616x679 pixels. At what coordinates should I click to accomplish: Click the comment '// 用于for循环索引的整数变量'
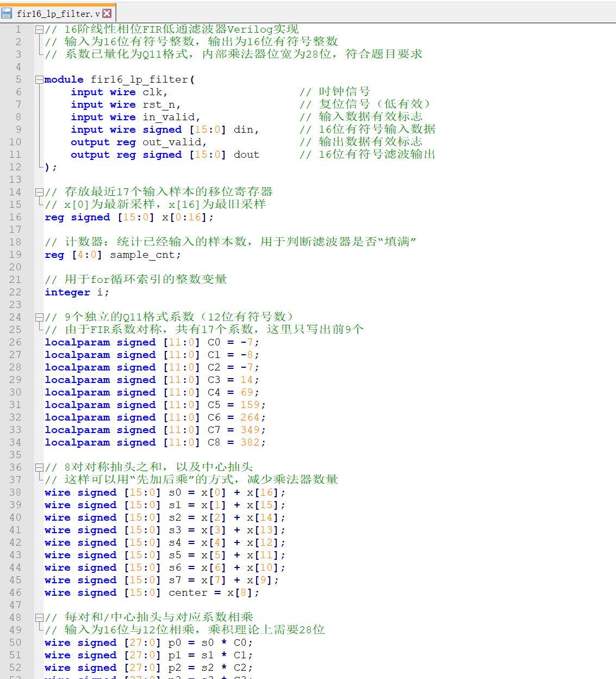click(136, 280)
